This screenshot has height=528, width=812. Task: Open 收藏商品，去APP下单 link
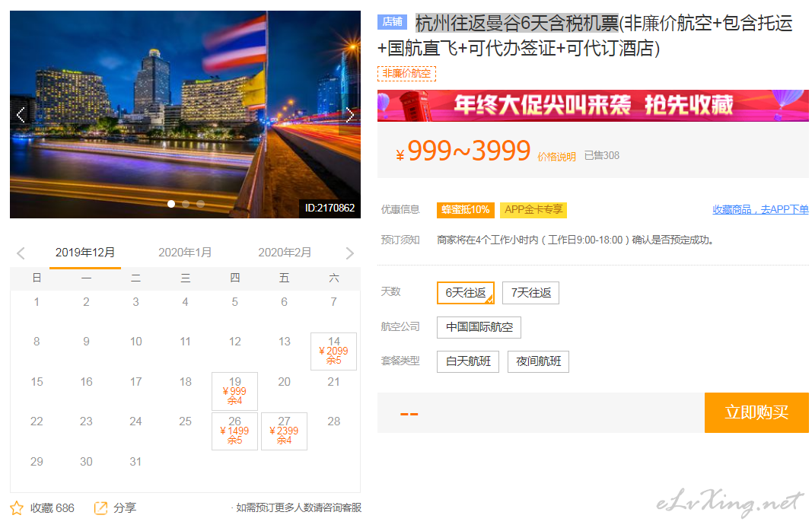click(760, 210)
